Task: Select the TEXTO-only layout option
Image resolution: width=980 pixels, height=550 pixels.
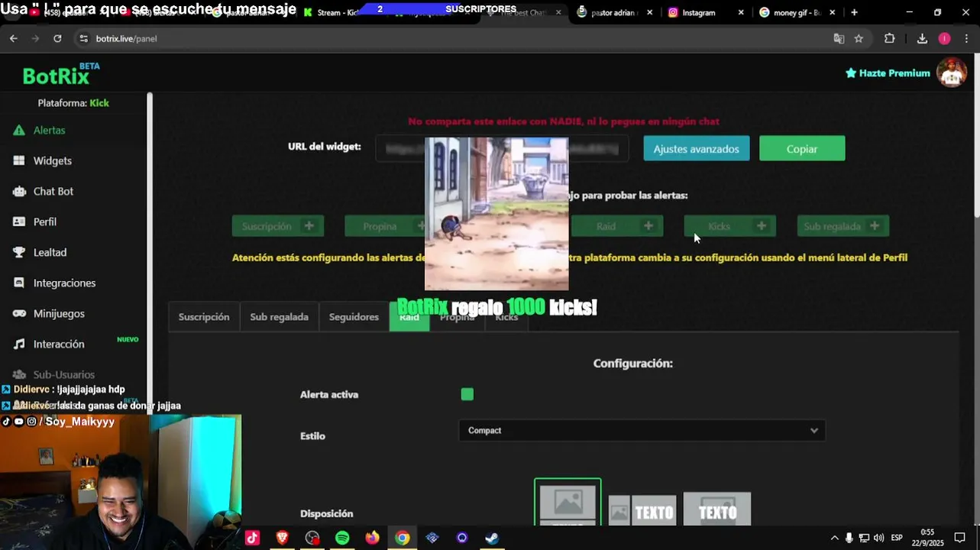Action: [717, 510]
